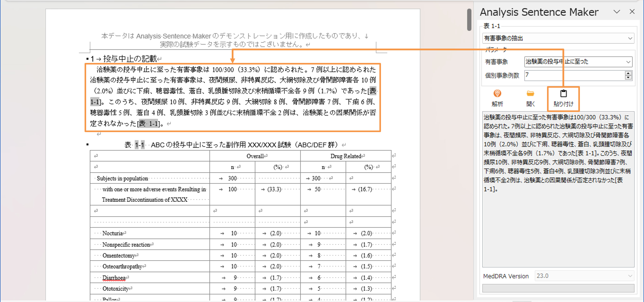Click the 開く (open) folder icon
The image size is (644, 302).
(530, 94)
